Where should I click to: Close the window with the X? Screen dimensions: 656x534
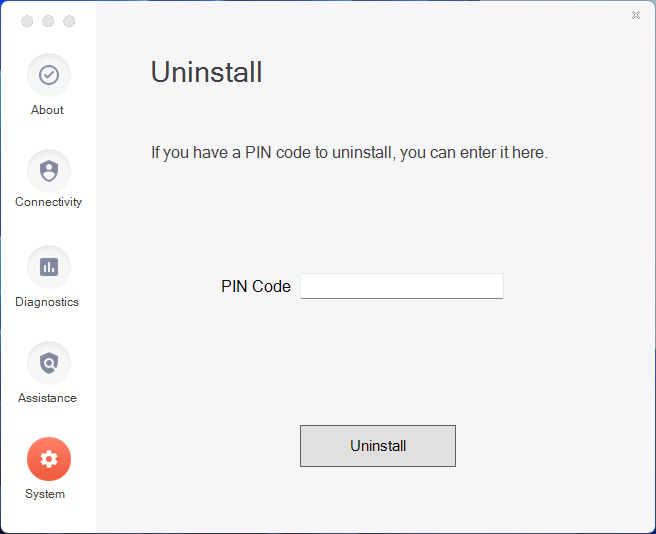(636, 15)
